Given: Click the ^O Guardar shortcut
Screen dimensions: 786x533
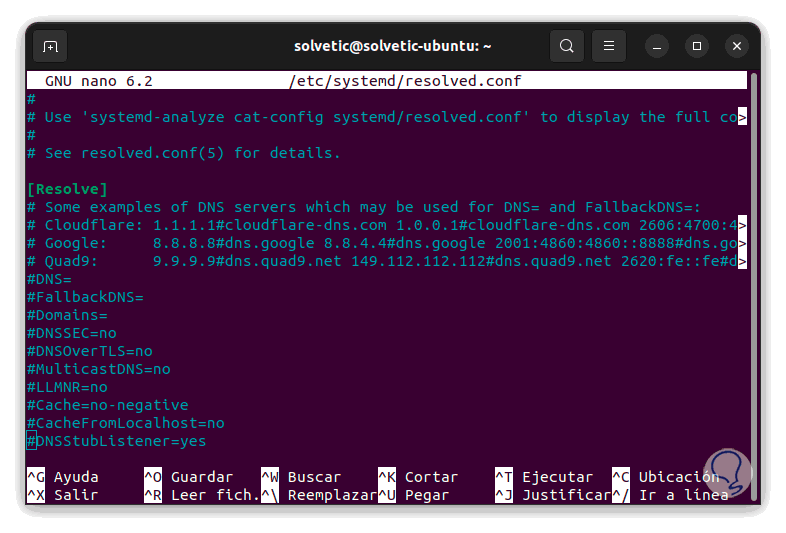Looking at the screenshot, I should (189, 477).
